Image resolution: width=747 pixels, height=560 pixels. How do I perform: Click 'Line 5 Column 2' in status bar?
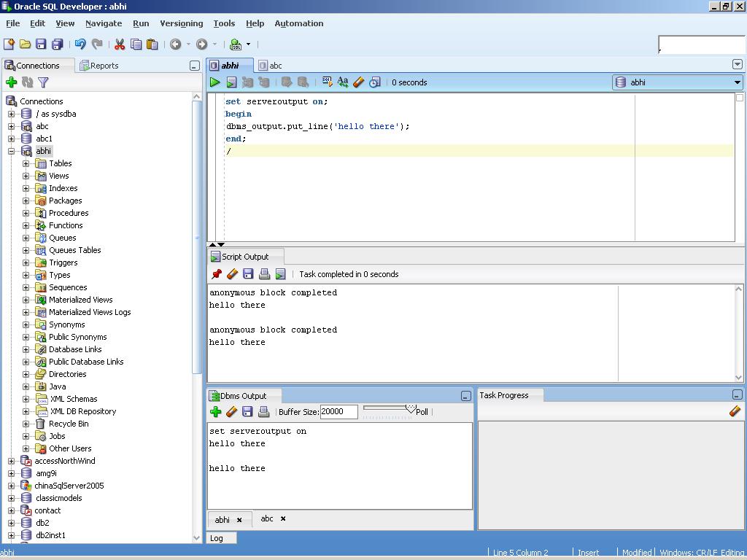tap(520, 553)
